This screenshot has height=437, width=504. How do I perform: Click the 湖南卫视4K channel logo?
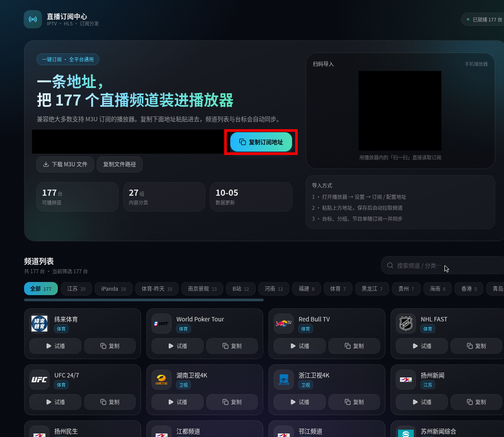pyautogui.click(x=161, y=379)
